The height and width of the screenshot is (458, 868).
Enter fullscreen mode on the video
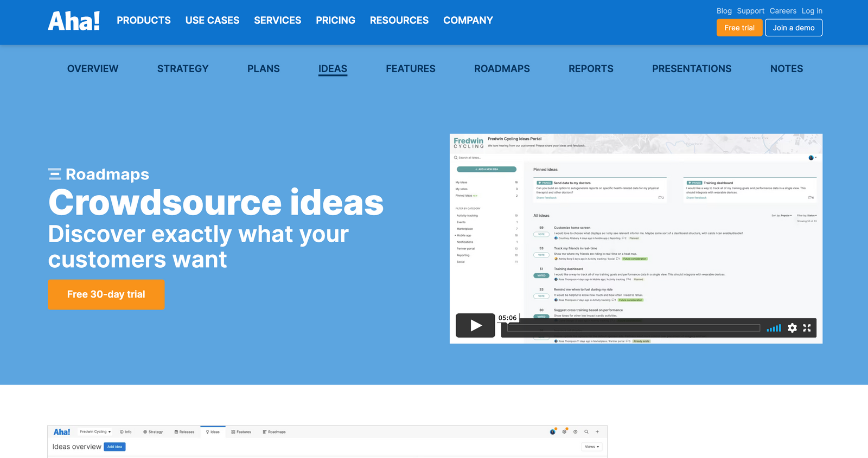click(807, 328)
